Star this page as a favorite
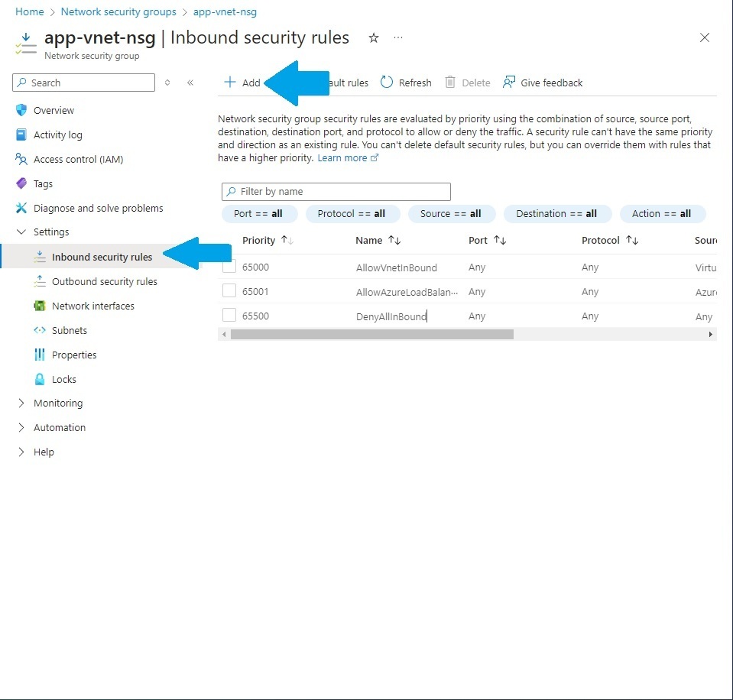The height and width of the screenshot is (700, 733). (373, 37)
